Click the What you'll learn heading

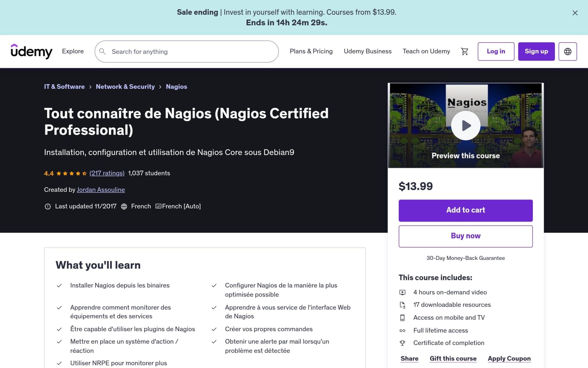(98, 265)
